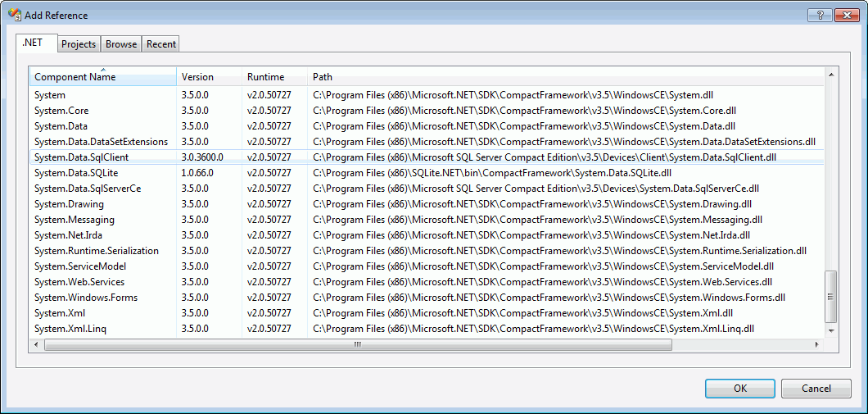Select System.ServiceModel row
The width and height of the screenshot is (868, 414).
(x=427, y=266)
